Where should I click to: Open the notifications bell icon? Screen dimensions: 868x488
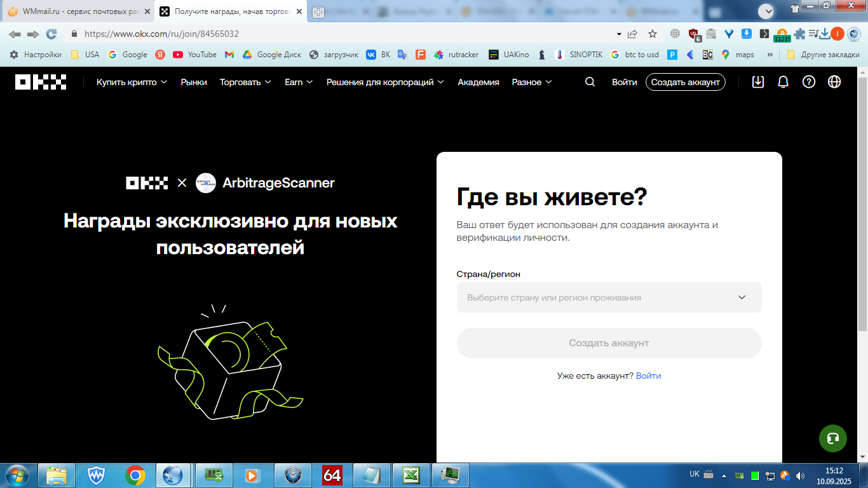tap(783, 82)
